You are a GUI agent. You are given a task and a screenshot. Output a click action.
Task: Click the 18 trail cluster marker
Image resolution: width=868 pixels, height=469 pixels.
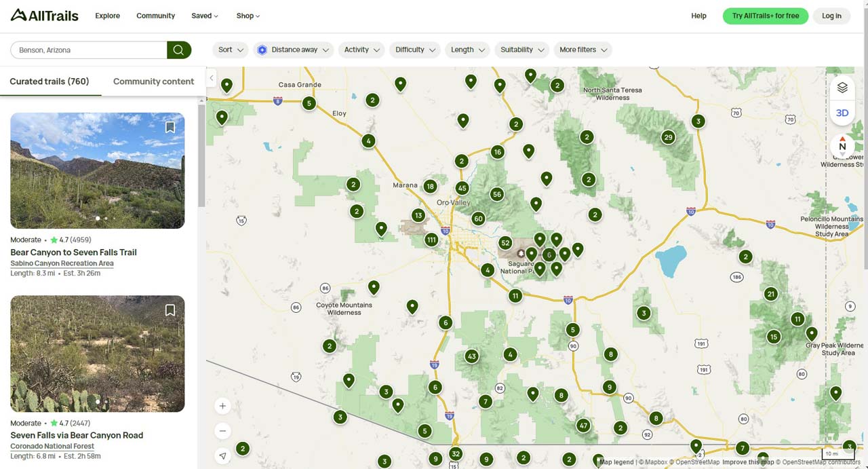tap(430, 187)
